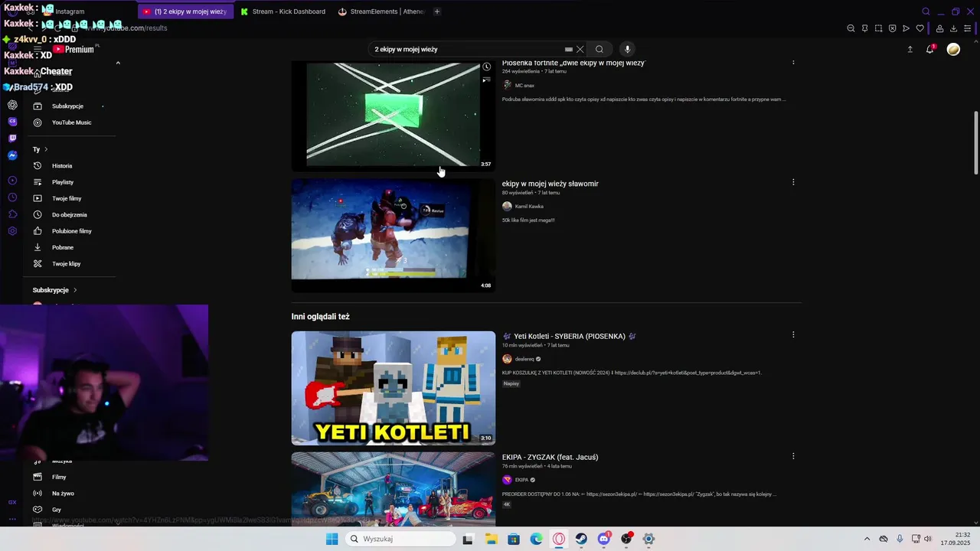Expand the Ty section chevron

coord(46,149)
